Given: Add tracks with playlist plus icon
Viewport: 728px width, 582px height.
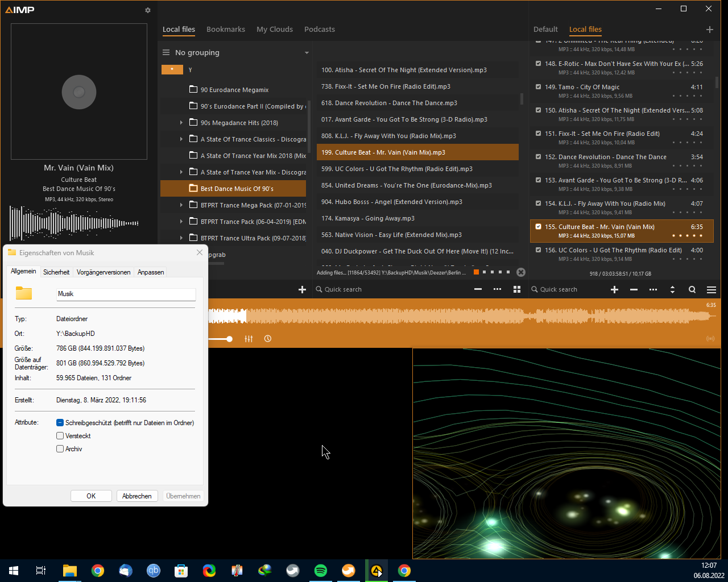Looking at the screenshot, I should tap(614, 289).
